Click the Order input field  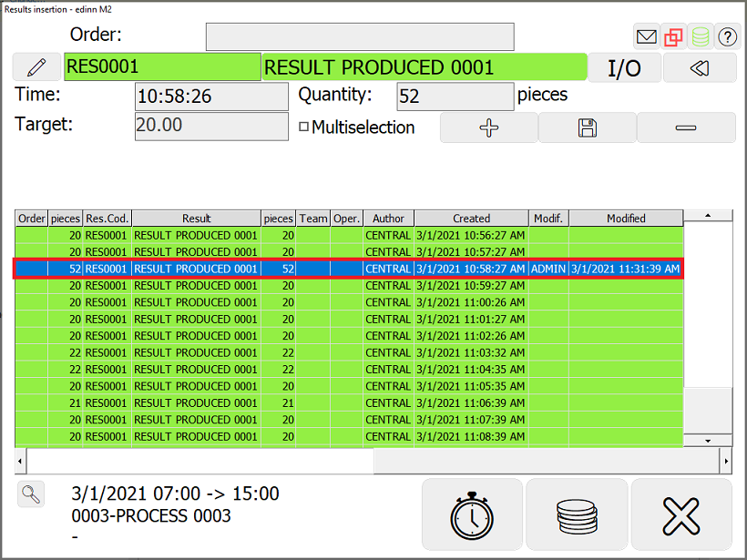(360, 36)
